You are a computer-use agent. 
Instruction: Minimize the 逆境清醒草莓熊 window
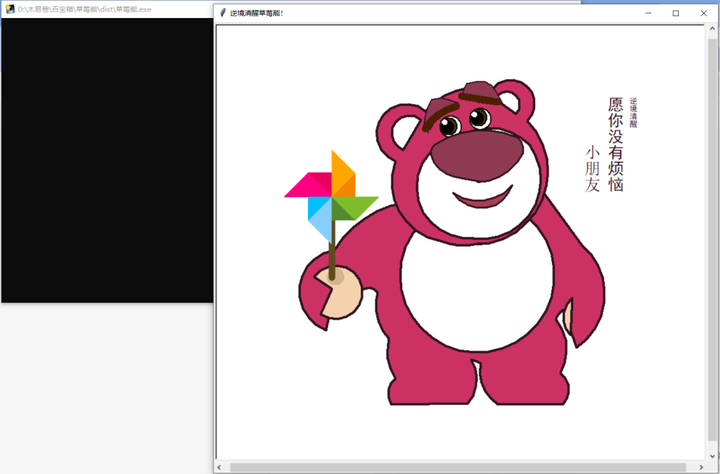(x=648, y=13)
